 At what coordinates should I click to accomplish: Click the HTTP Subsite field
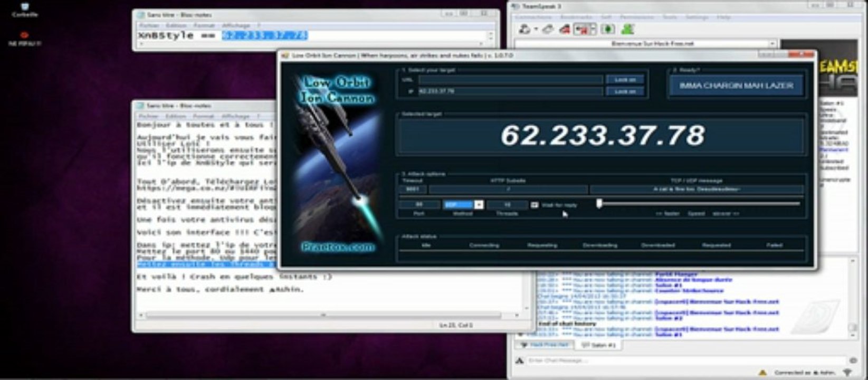tap(508, 189)
